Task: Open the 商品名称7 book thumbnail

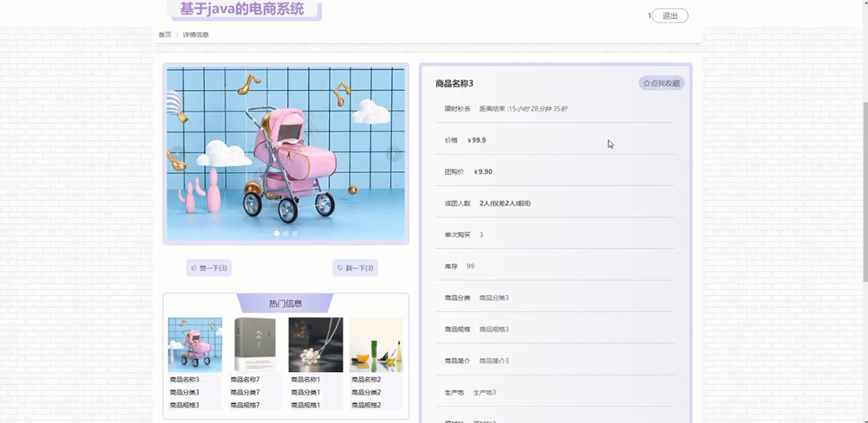Action: 255,344
